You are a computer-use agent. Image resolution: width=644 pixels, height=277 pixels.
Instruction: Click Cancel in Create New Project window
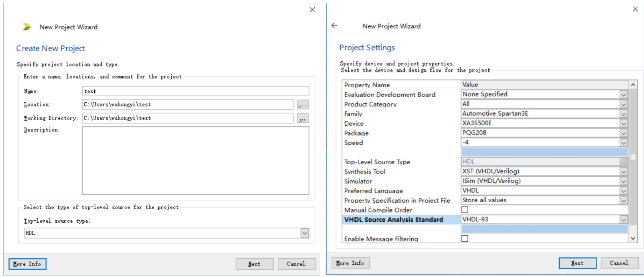tap(296, 264)
